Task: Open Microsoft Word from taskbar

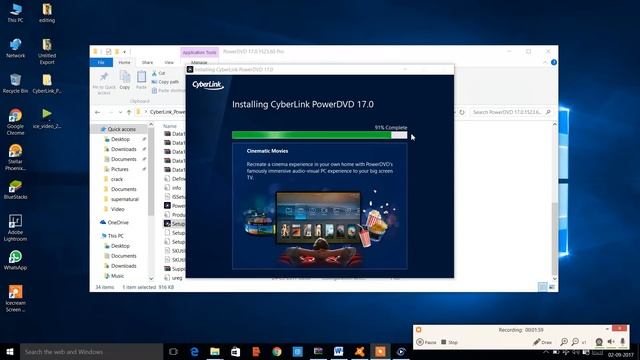Action: pyautogui.click(x=338, y=351)
